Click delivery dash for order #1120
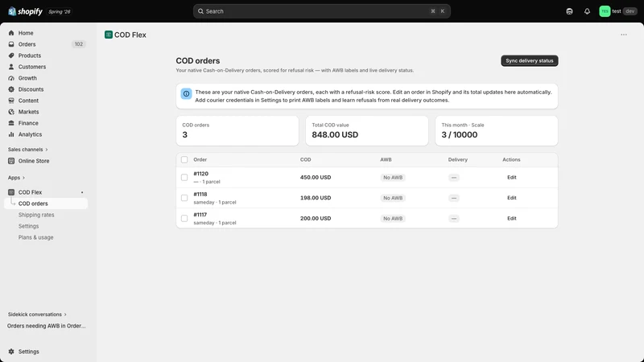Viewport: 644px width, 362px height. [x=454, y=178]
